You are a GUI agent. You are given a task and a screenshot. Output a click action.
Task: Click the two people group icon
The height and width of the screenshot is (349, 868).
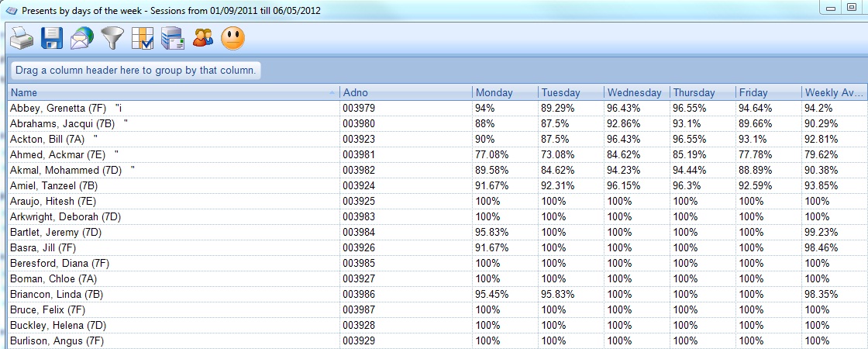click(202, 38)
